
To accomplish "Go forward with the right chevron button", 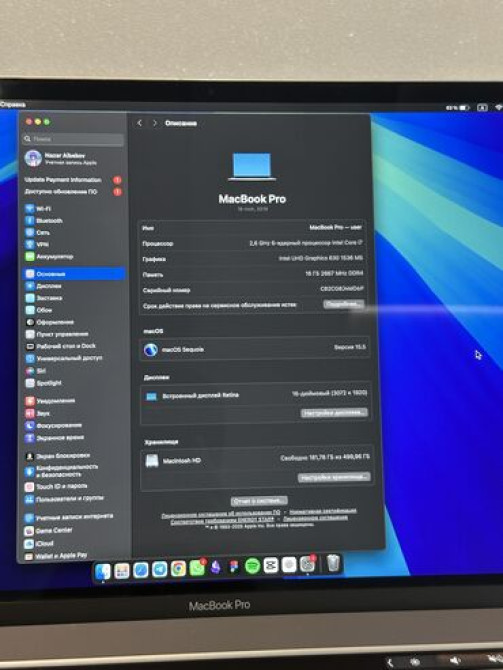I will tap(155, 123).
